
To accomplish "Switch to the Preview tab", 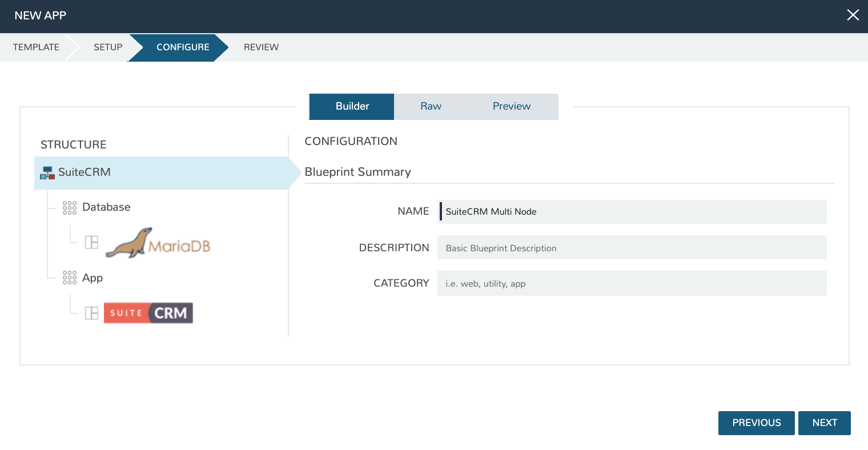I will (511, 107).
